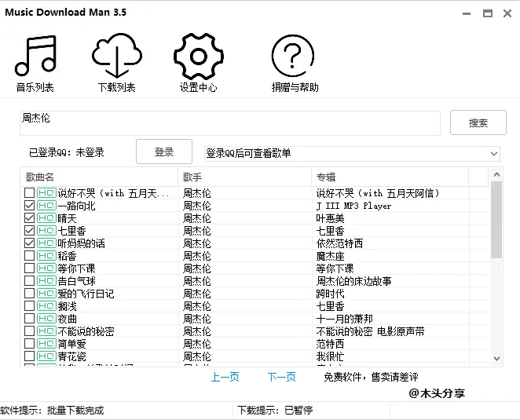Click status text 批量下载完成
Viewport: 520px width, 420px height.
[75, 411]
